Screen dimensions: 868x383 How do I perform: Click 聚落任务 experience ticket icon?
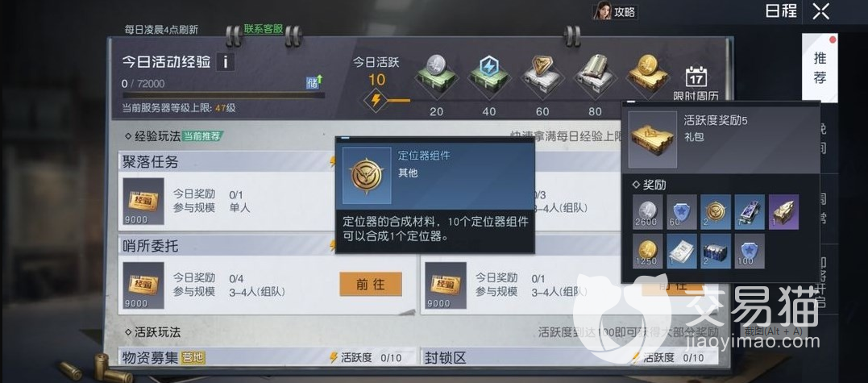(143, 202)
